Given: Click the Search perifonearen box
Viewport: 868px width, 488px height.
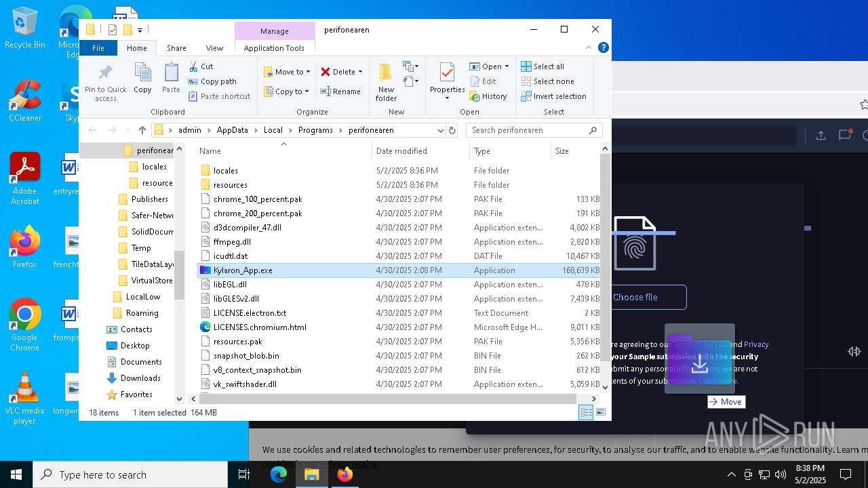Looking at the screenshot, I should [x=533, y=130].
